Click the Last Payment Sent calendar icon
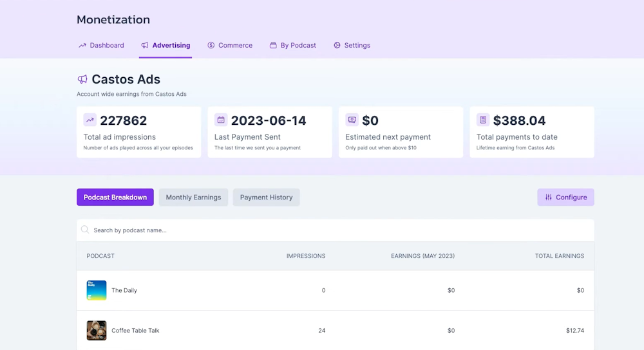 221,120
